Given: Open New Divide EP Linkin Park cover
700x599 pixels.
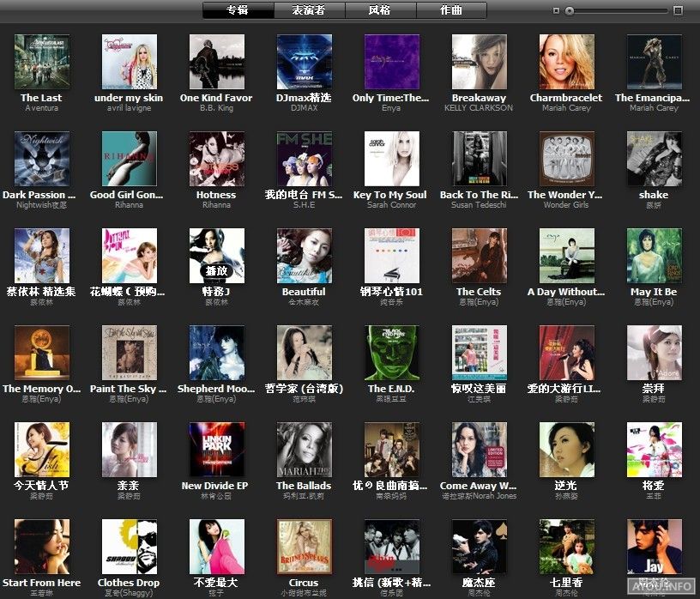Looking at the screenshot, I should coord(217,450).
